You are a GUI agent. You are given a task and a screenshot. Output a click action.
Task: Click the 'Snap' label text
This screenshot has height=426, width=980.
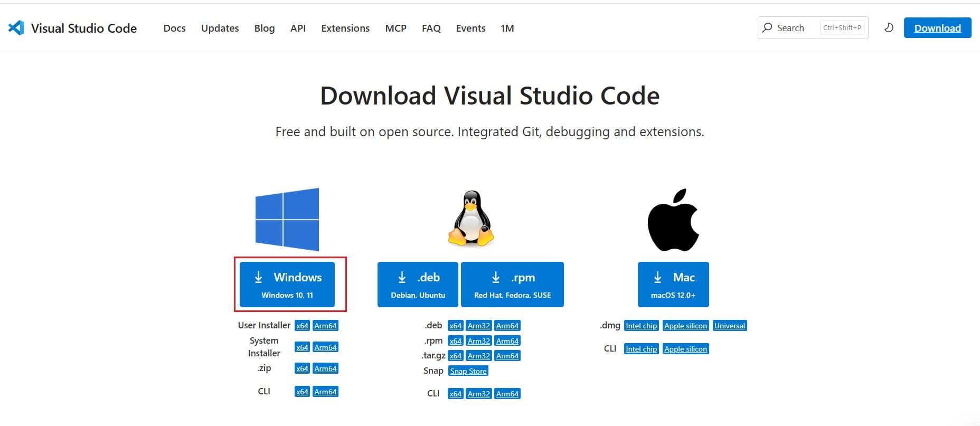click(433, 371)
